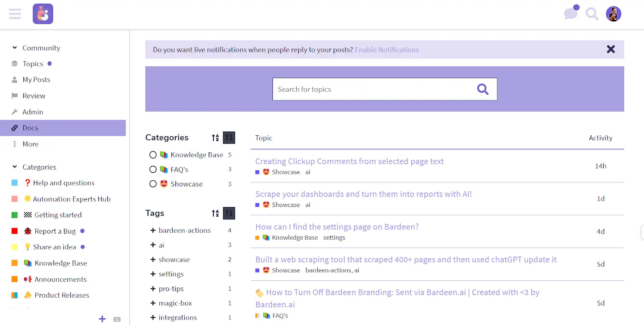Click the light blue Help and questions swatch

(x=14, y=183)
